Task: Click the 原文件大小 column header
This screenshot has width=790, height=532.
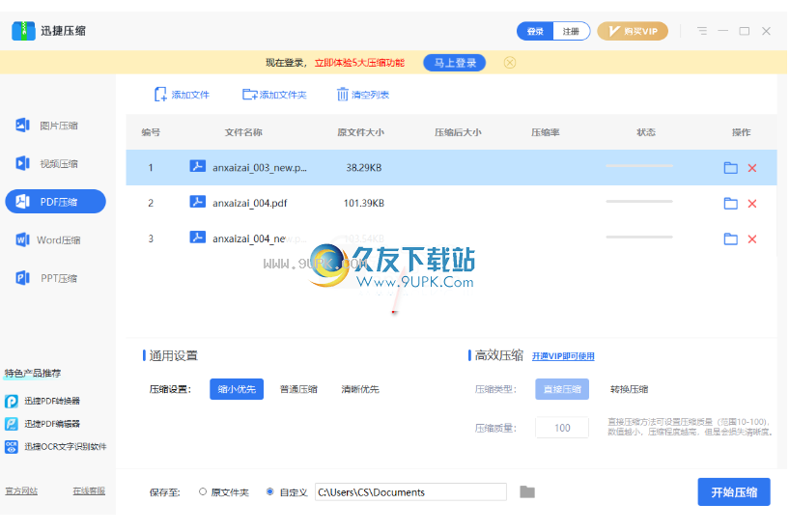Action: tap(360, 132)
